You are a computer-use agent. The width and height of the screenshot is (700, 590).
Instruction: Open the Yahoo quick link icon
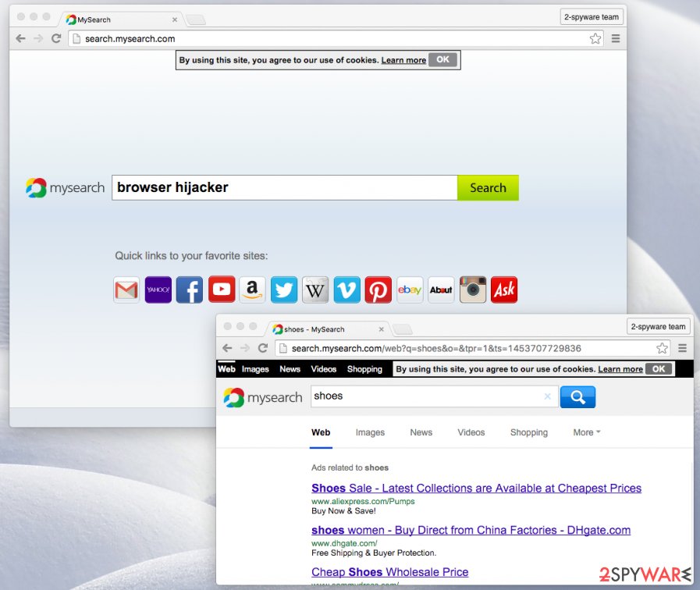[x=158, y=290]
